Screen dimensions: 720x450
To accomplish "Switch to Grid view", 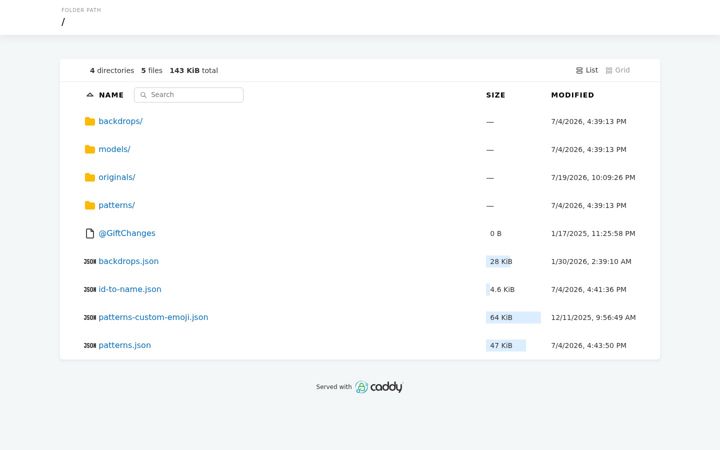I will (x=618, y=70).
